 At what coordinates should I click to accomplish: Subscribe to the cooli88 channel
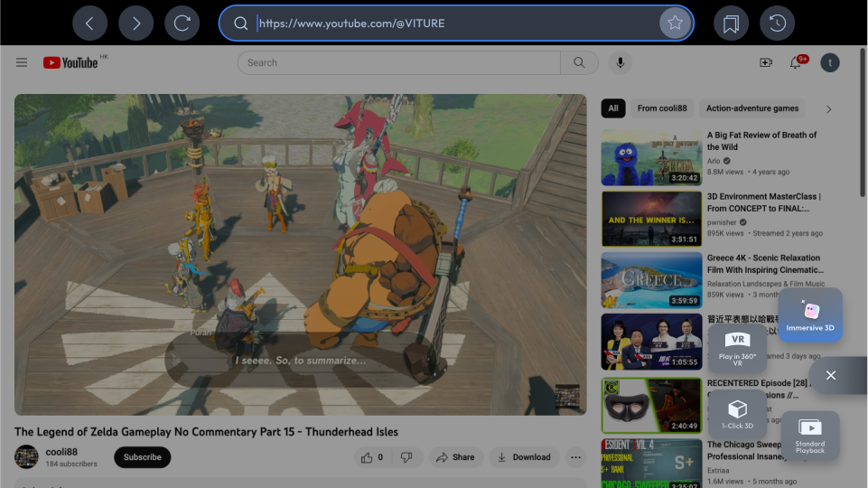point(143,457)
